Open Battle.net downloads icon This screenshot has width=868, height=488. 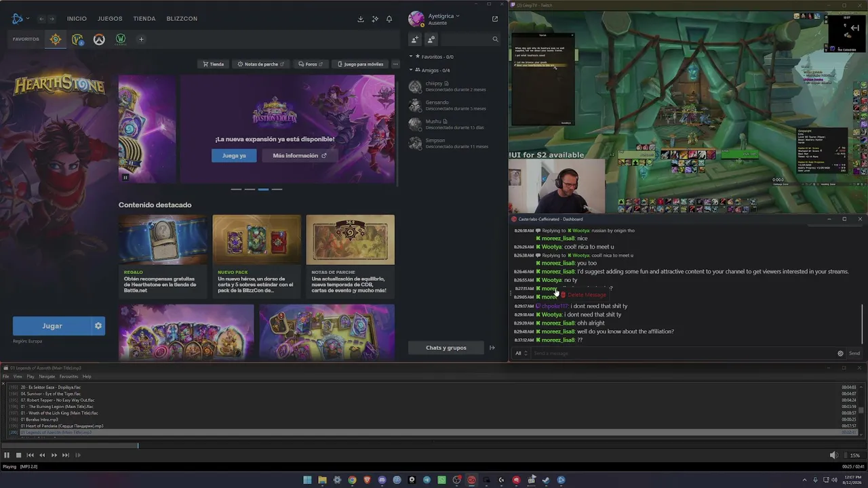point(361,19)
